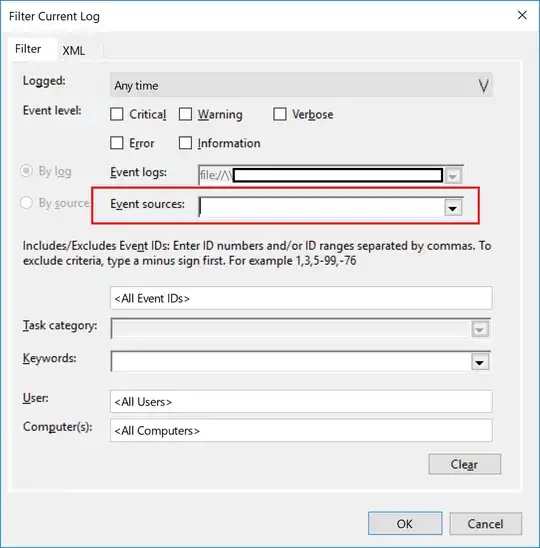Open the Keywords dropdown arrow

480,362
